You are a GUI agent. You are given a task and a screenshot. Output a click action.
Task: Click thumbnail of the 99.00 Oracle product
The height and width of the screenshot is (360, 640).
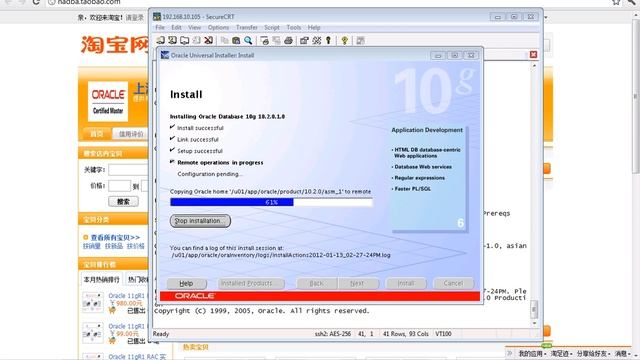click(x=93, y=333)
